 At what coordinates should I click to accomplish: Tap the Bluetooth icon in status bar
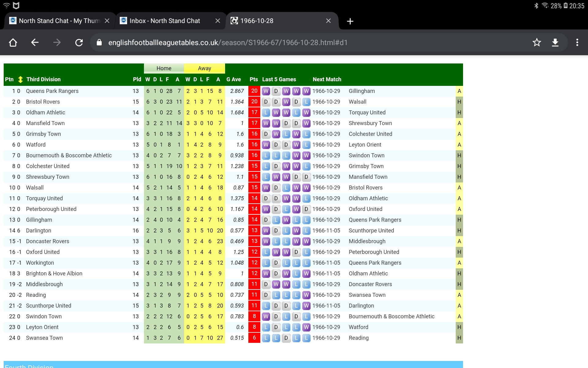pos(536,6)
